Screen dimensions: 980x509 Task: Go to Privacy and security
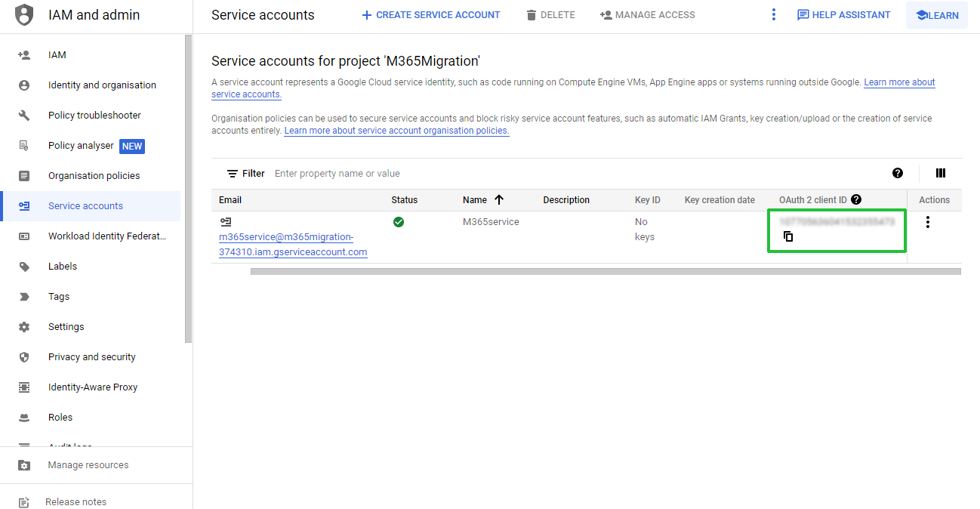(x=92, y=357)
